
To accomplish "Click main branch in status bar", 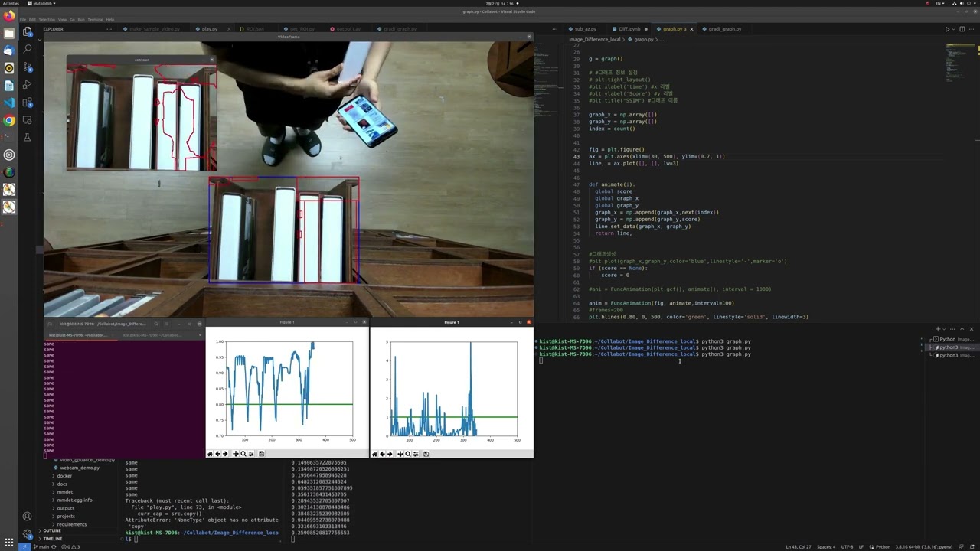I will 43,547.
